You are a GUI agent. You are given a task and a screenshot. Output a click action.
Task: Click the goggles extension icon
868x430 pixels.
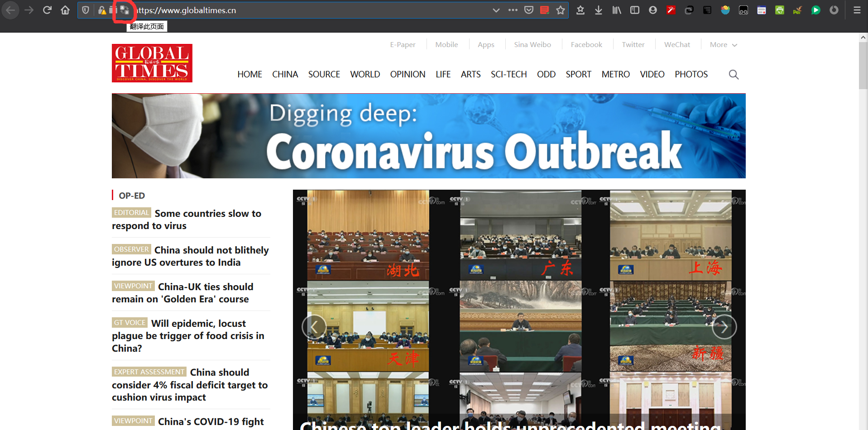pos(743,10)
